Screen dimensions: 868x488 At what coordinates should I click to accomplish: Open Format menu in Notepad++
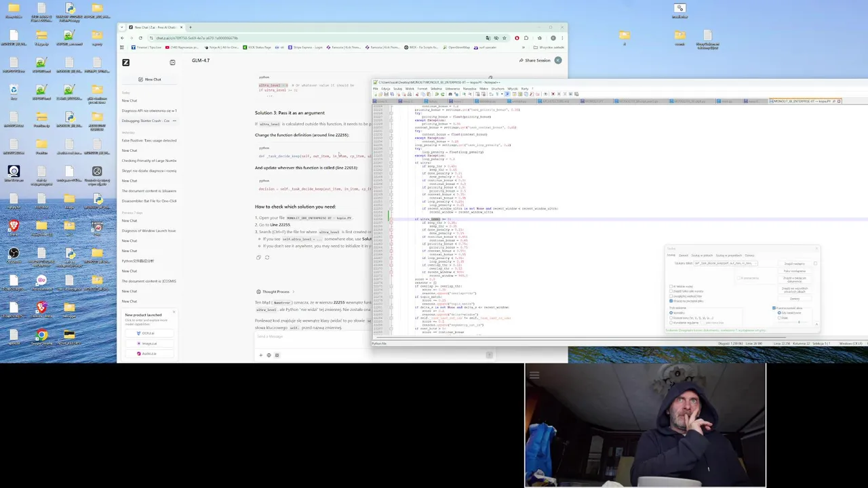pos(422,89)
